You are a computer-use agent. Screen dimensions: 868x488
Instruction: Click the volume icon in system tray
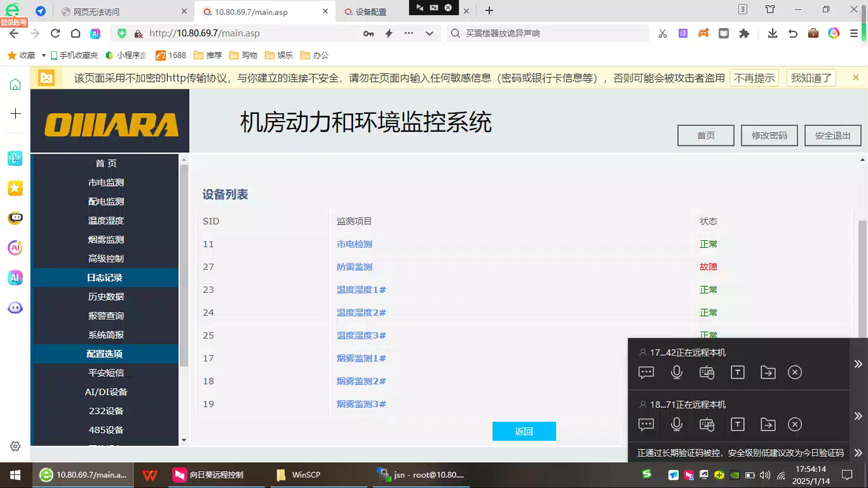(765, 475)
